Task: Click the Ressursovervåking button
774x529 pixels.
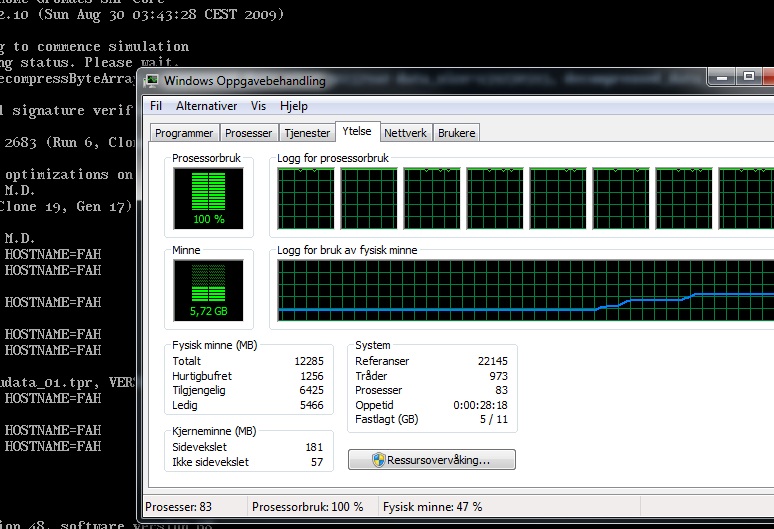Action: pos(432,459)
